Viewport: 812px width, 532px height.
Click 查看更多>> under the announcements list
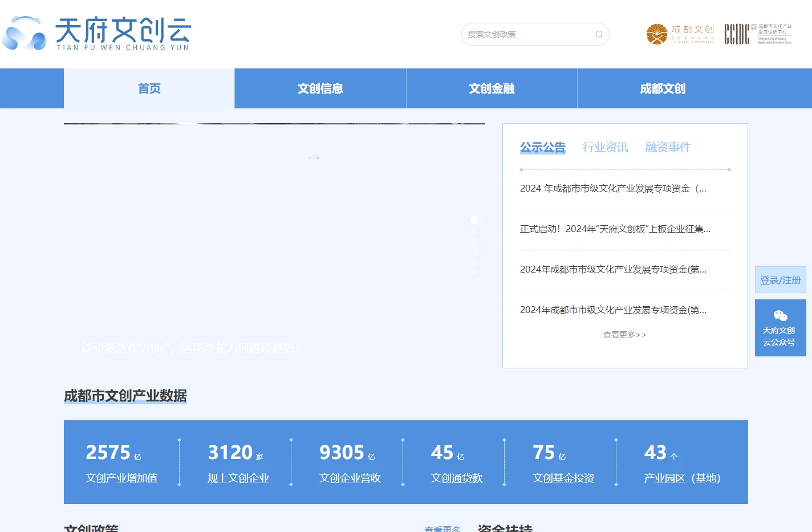tap(625, 335)
